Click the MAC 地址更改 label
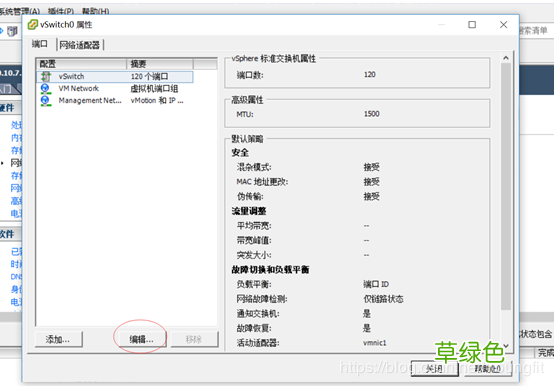The height and width of the screenshot is (386, 554). [x=262, y=182]
